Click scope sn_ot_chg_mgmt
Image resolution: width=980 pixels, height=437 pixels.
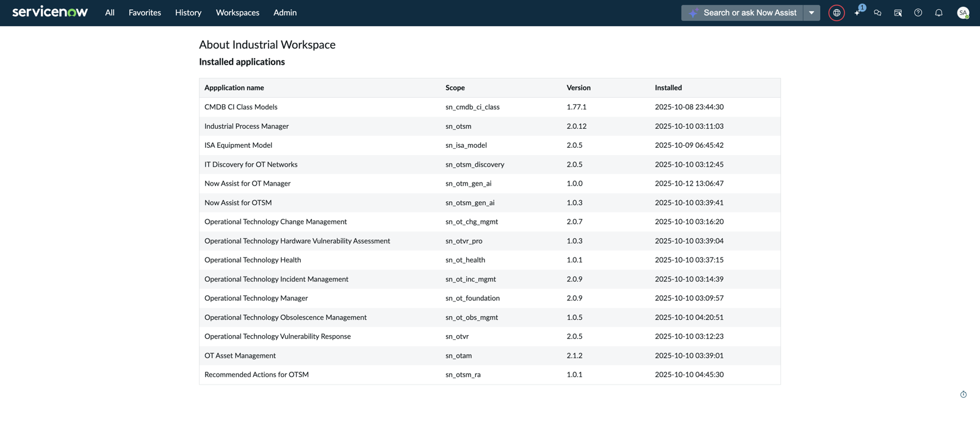[x=472, y=222]
